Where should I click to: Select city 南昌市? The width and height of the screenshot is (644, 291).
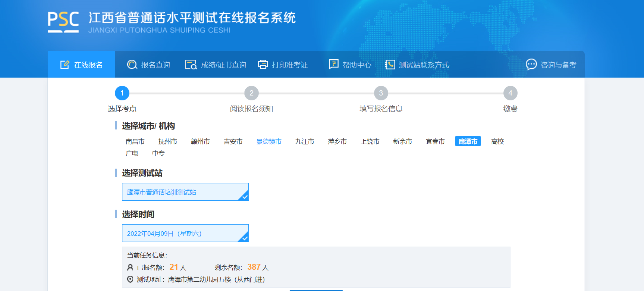pos(135,141)
